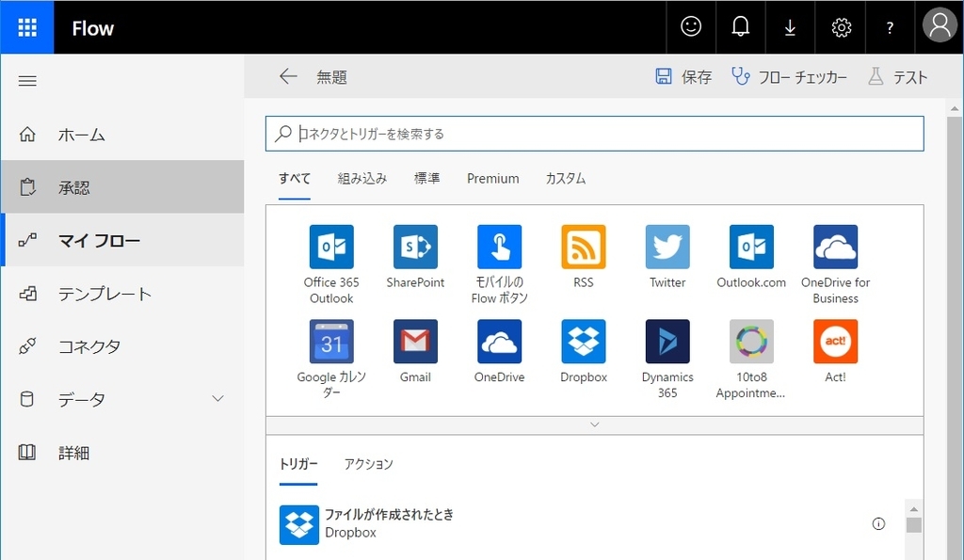This screenshot has height=560, width=964.
Task: Switch to the Premium tab
Action: 492,178
